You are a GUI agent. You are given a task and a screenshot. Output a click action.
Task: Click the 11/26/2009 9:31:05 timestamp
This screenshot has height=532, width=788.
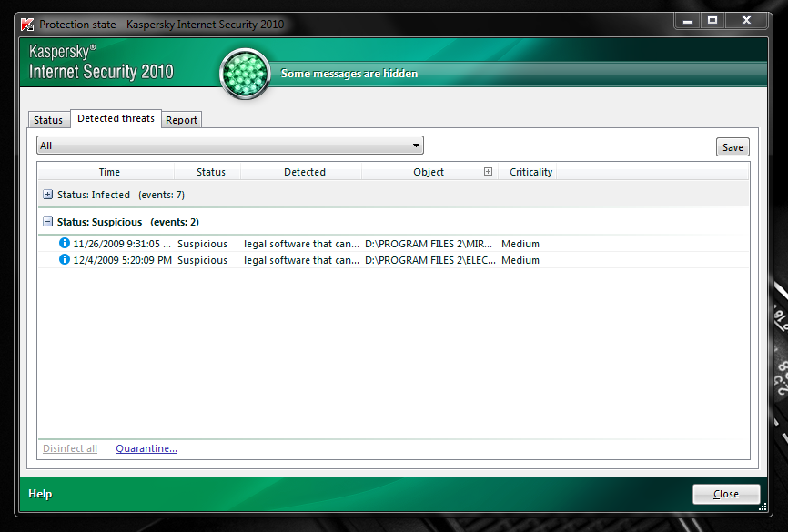pos(122,244)
